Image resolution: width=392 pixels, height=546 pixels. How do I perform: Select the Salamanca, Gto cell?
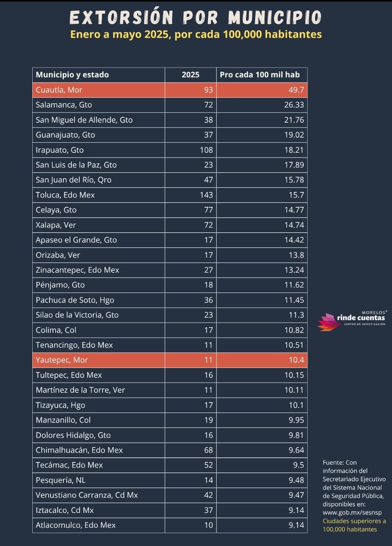pos(64,105)
